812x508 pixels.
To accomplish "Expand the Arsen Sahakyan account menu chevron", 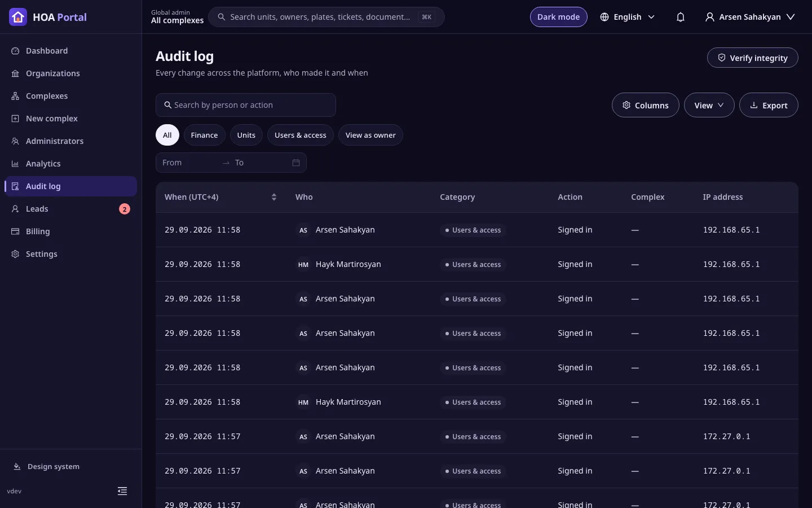I will (x=791, y=17).
